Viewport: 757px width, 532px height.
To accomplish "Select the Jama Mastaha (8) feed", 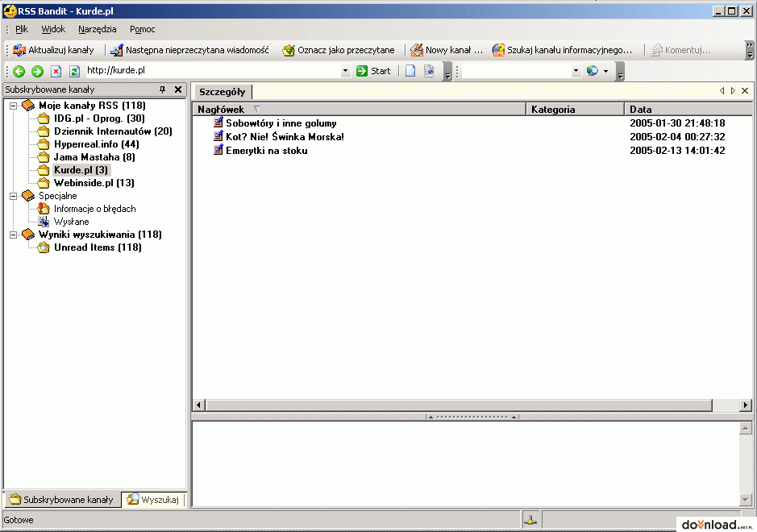I will [x=94, y=157].
